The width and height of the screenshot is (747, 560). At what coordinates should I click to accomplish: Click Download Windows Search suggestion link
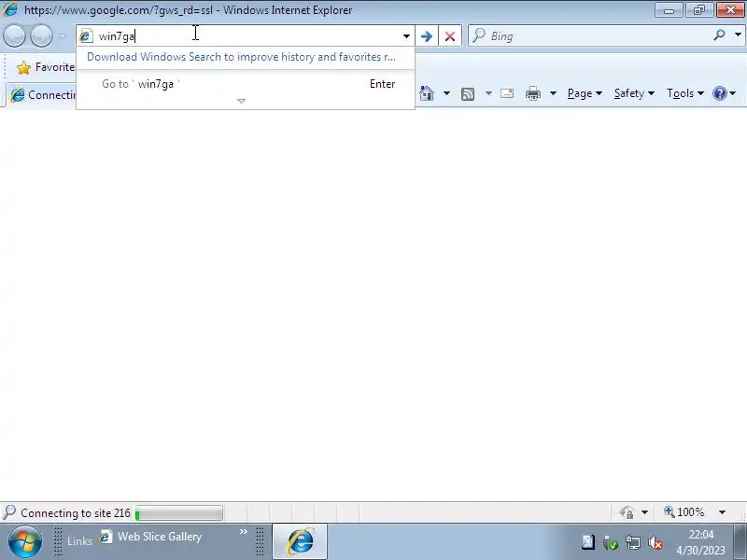241,57
